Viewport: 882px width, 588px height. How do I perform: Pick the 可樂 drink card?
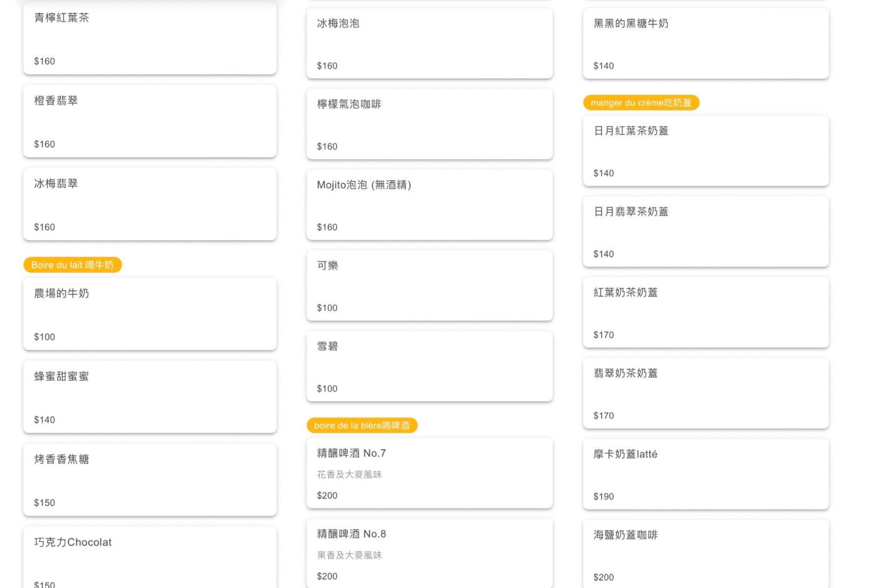tap(430, 286)
